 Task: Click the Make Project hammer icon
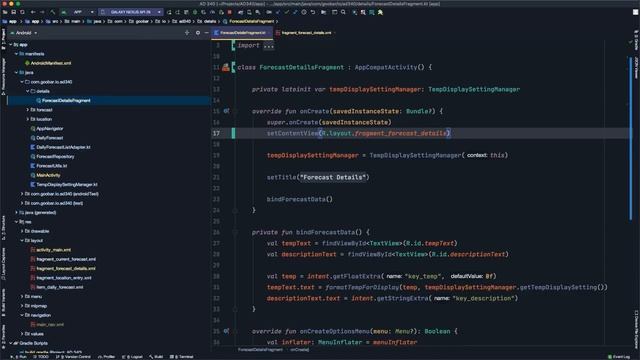tap(52, 12)
